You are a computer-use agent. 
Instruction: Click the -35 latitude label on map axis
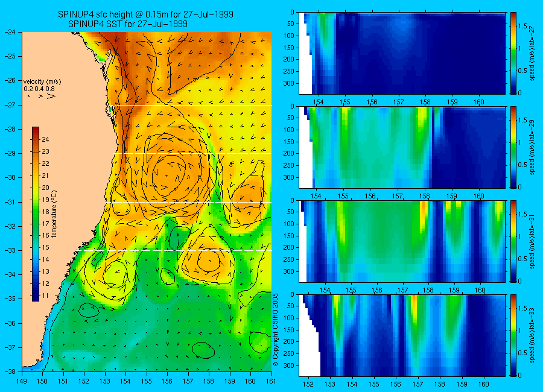(10, 299)
